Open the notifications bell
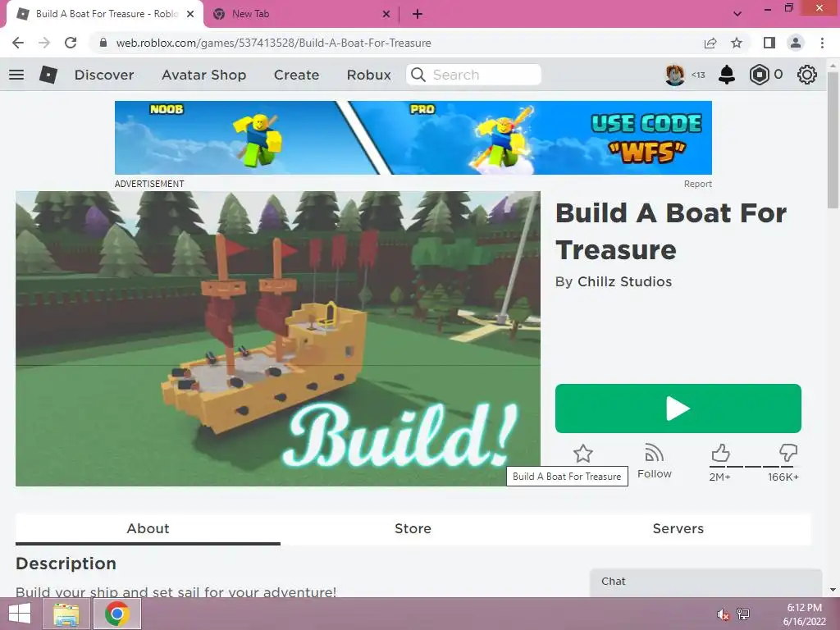The height and width of the screenshot is (630, 840). click(727, 75)
